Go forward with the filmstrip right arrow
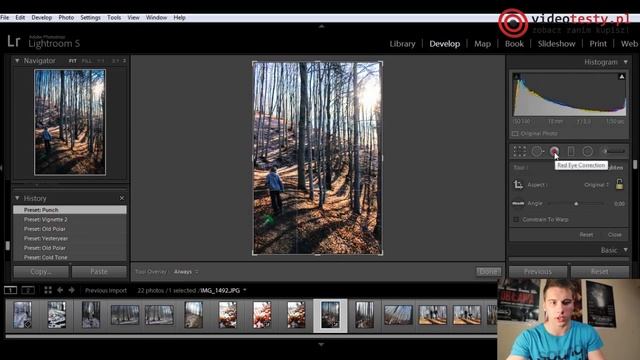This screenshot has height=360, width=640. [x=72, y=290]
